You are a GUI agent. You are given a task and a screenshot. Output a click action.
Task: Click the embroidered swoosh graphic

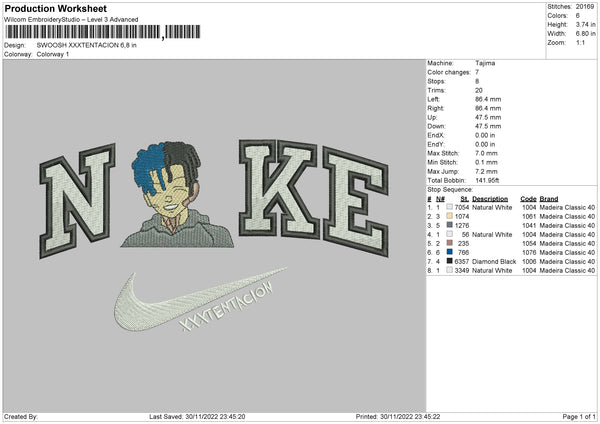pyautogui.click(x=200, y=299)
